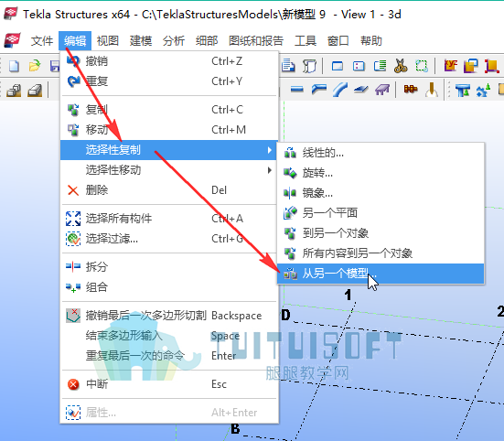This screenshot has width=504, height=441.
Task: Click the create curved beam icon
Action: click(x=339, y=90)
